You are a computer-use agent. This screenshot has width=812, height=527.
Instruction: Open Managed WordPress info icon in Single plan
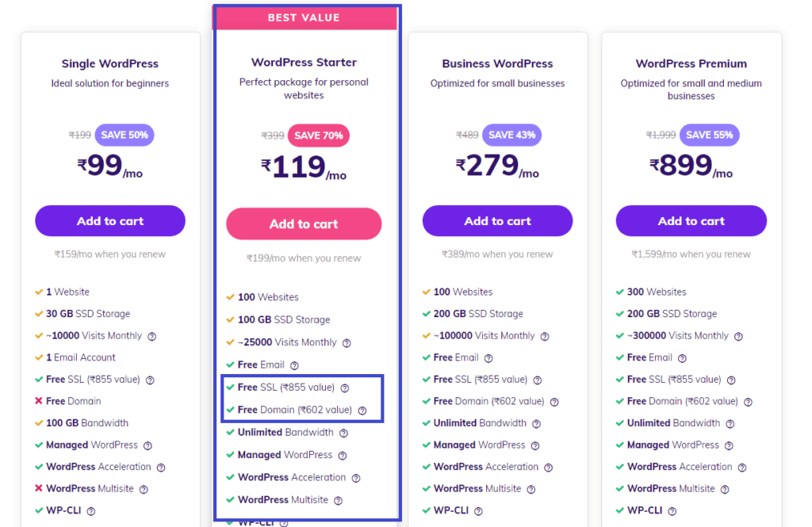point(147,445)
